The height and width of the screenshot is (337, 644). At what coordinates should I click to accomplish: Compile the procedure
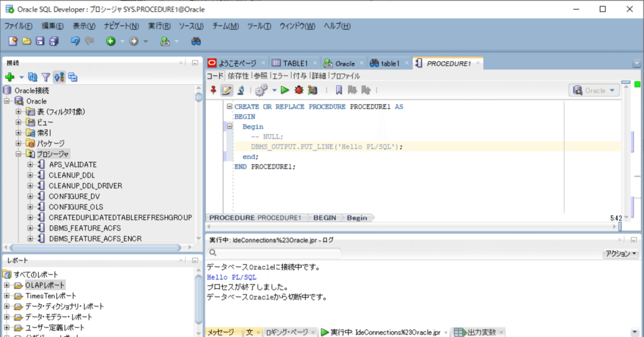(x=261, y=90)
